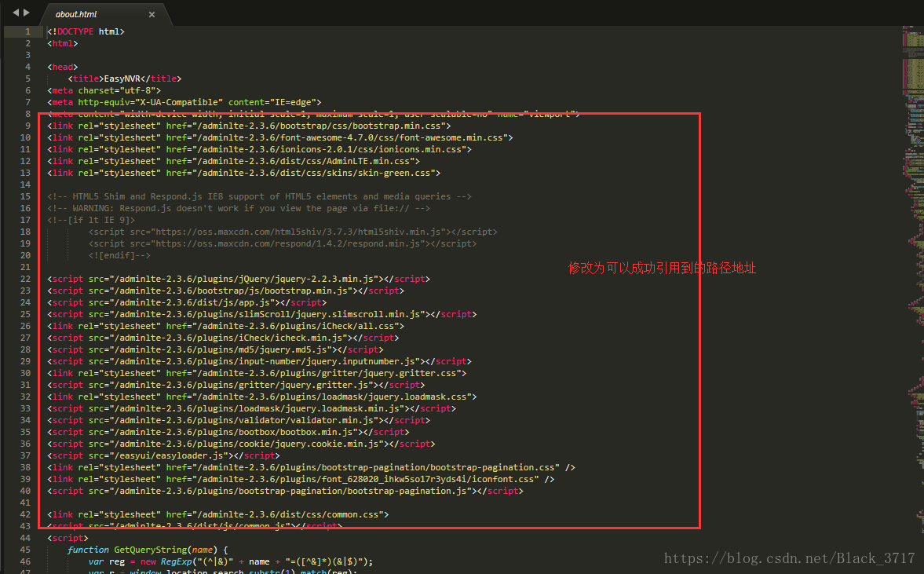Click the bootstrap.min.css link line
This screenshot has width=924, height=574.
[x=250, y=126]
